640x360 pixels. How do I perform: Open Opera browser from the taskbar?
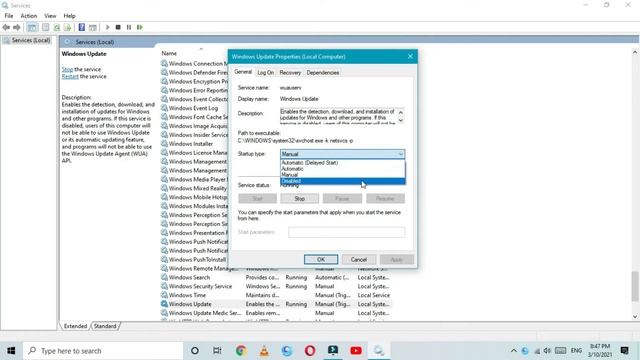coord(310,351)
